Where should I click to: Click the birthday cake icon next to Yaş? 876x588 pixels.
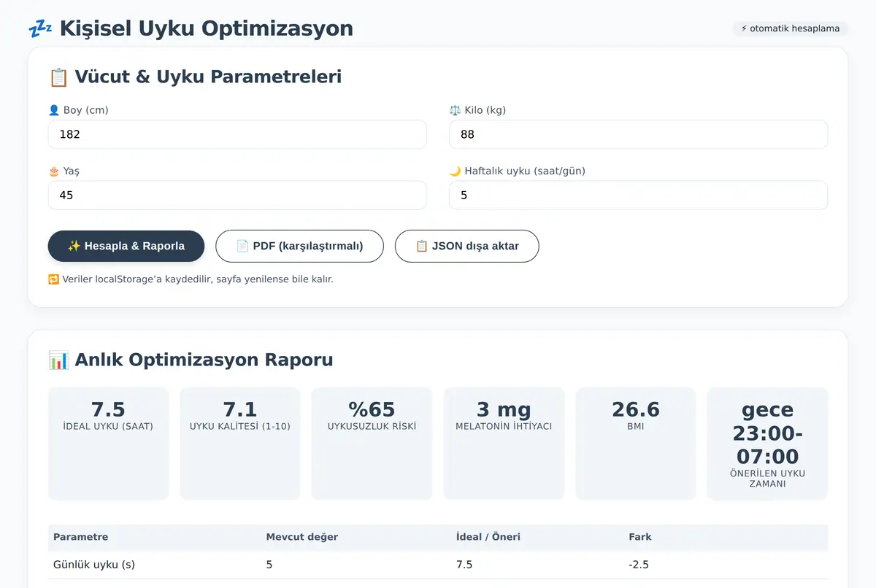point(53,171)
